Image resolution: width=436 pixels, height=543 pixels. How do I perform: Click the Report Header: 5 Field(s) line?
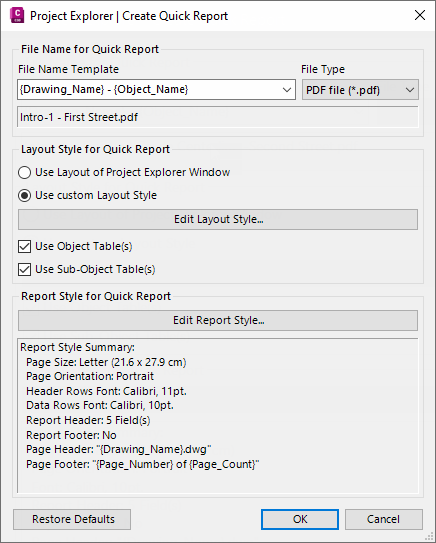88,420
